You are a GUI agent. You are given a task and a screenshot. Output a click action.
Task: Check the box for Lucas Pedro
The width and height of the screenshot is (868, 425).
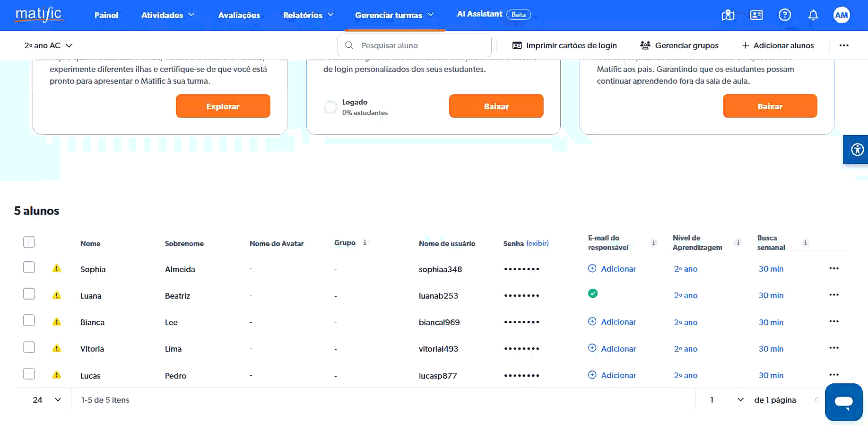point(29,374)
